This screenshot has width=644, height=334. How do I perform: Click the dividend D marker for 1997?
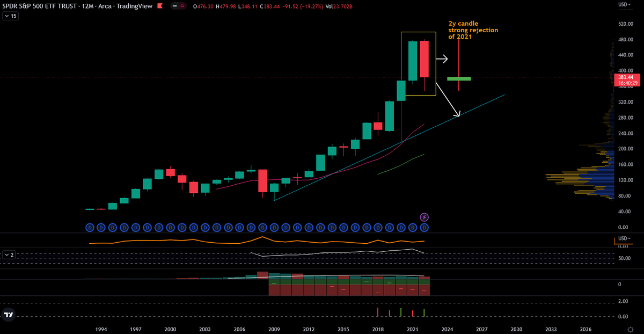pos(136,228)
